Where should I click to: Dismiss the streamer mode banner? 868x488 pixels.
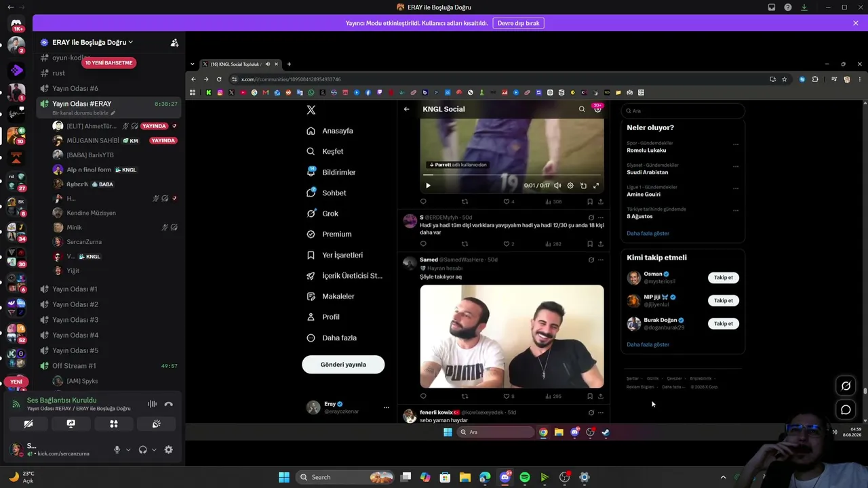coord(856,23)
